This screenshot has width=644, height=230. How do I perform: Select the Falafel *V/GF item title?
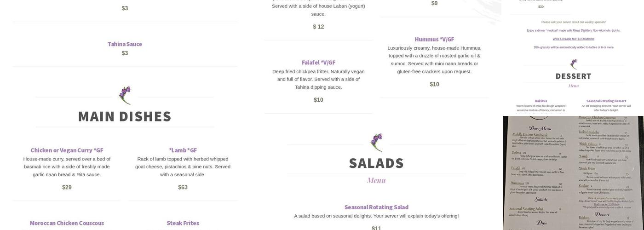[x=318, y=63]
